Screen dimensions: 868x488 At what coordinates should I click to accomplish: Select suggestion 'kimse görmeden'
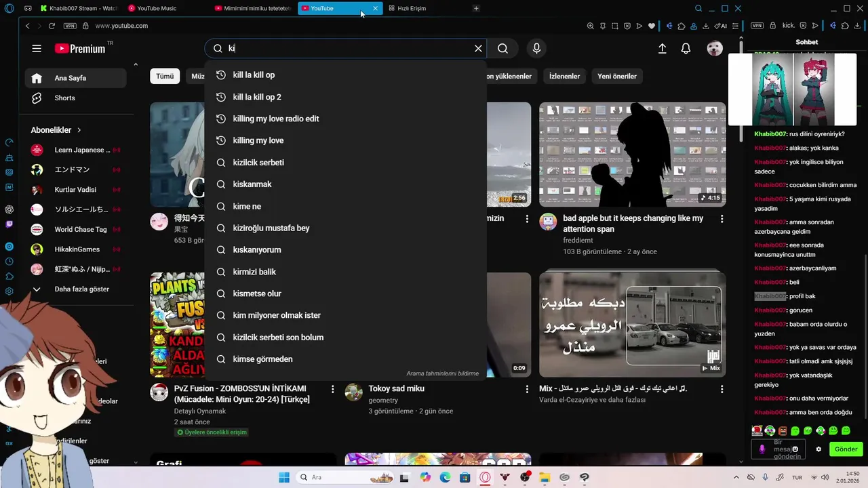coord(345,359)
